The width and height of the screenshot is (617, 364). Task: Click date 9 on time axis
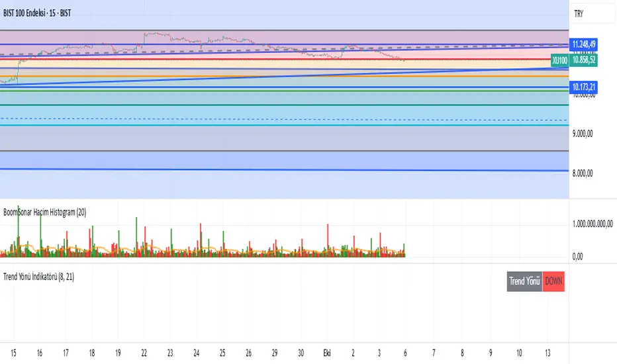tap(491, 353)
